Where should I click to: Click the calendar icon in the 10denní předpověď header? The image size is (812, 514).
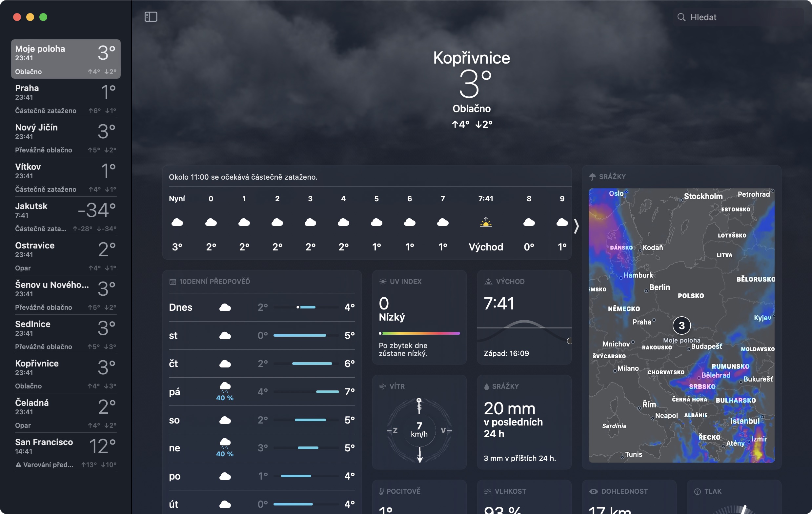(173, 282)
